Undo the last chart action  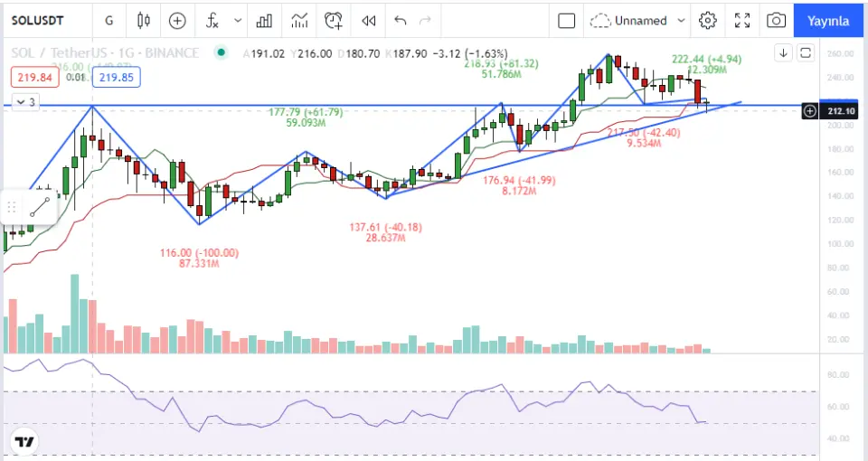coord(401,20)
